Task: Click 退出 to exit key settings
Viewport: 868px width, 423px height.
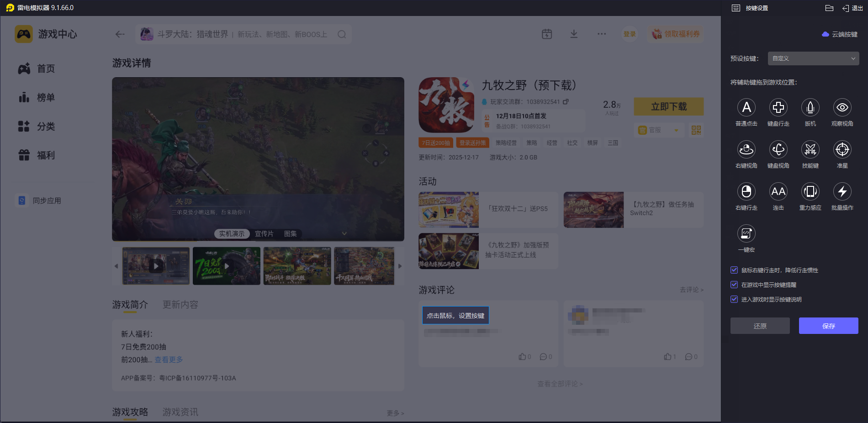Action: click(852, 8)
